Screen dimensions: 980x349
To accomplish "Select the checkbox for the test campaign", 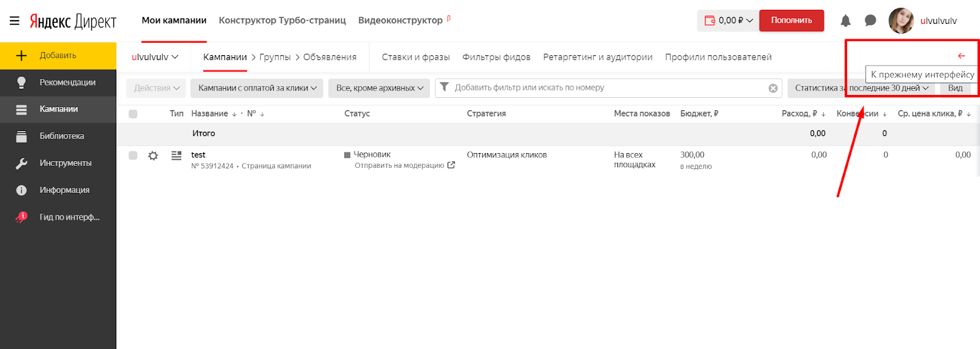I will [133, 156].
